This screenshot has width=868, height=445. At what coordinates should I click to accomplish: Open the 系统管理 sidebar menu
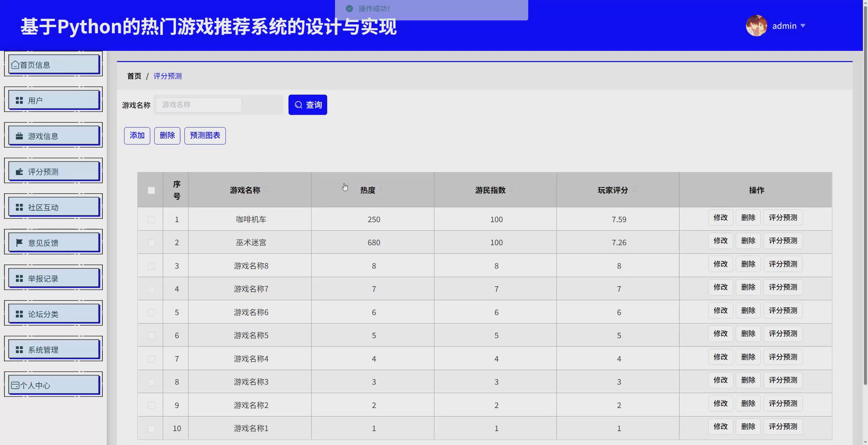point(53,350)
